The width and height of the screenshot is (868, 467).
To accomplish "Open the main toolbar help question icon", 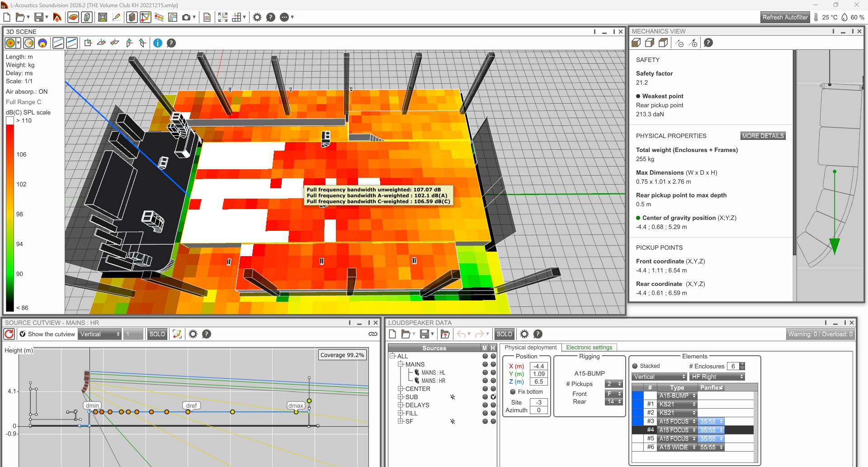I will 271,17.
